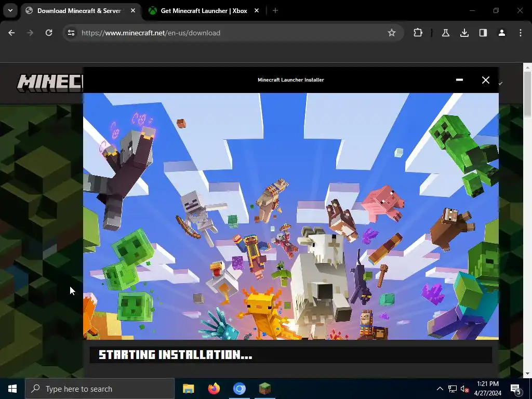This screenshot has width=532, height=399.
Task: Toggle the browser side panel
Action: (483, 33)
